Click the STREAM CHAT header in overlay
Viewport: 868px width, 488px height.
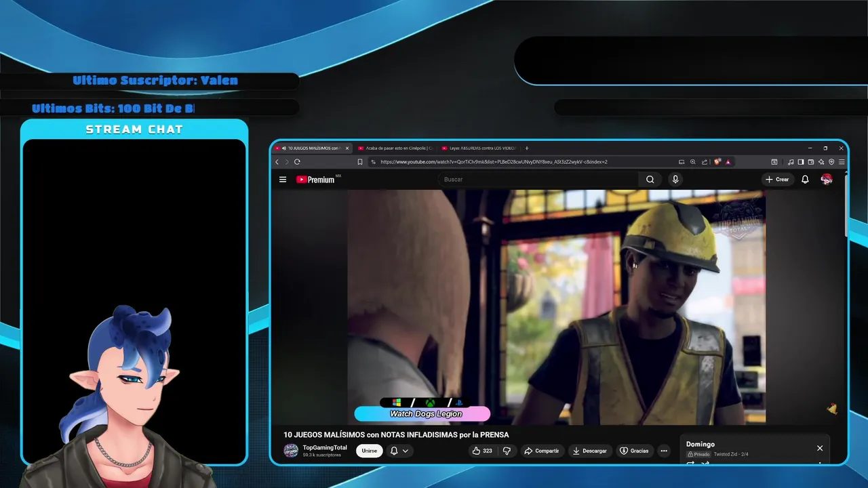134,129
